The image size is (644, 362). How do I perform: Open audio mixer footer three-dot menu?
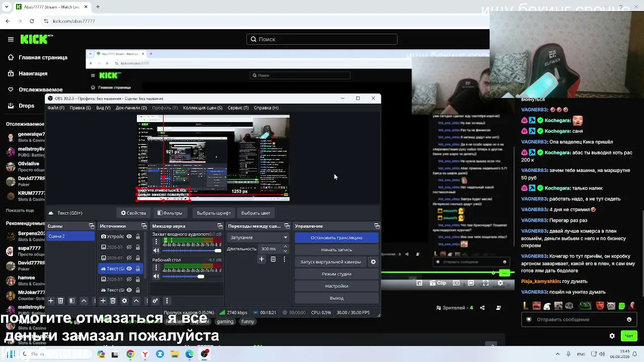pyautogui.click(x=167, y=301)
